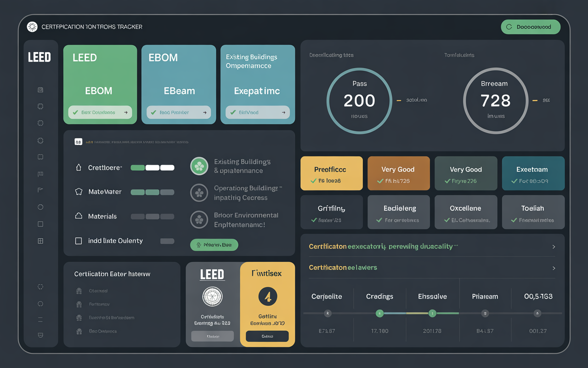
Task: Expand the Certificaton eexecatoriy row chevron
Action: [554, 247]
